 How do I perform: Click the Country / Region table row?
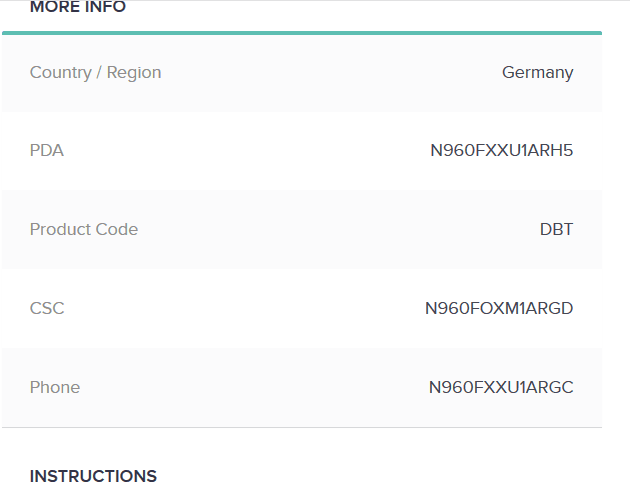pyautogui.click(x=302, y=73)
